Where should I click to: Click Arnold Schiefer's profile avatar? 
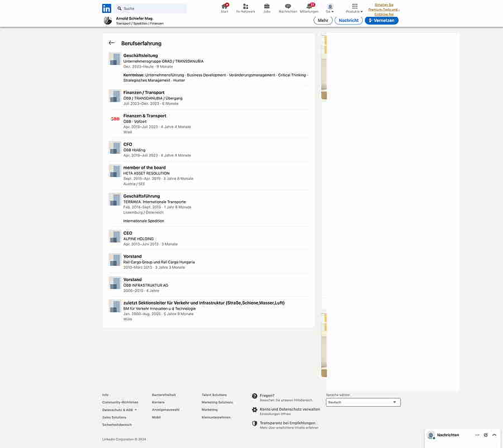click(x=108, y=21)
